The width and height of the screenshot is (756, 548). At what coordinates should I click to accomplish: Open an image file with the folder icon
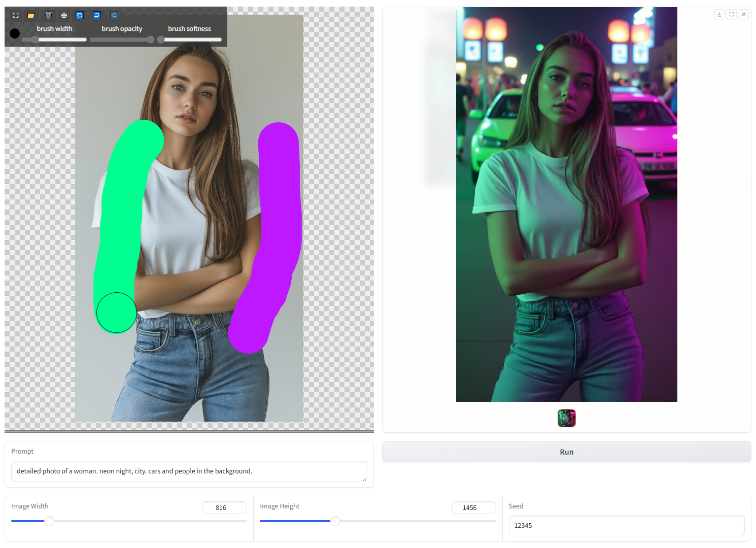31,15
